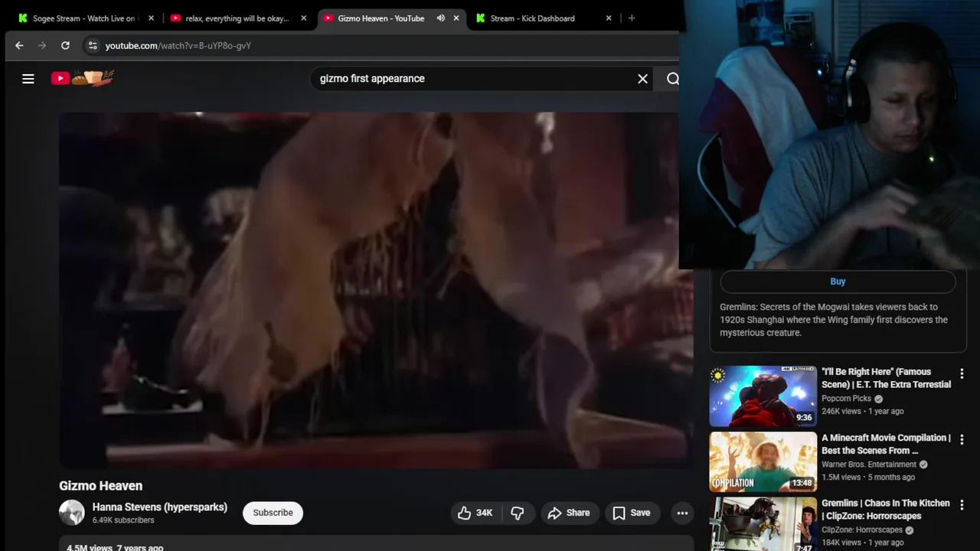
Task: Close the Gizmo Heaven tab
Action: coord(456,18)
